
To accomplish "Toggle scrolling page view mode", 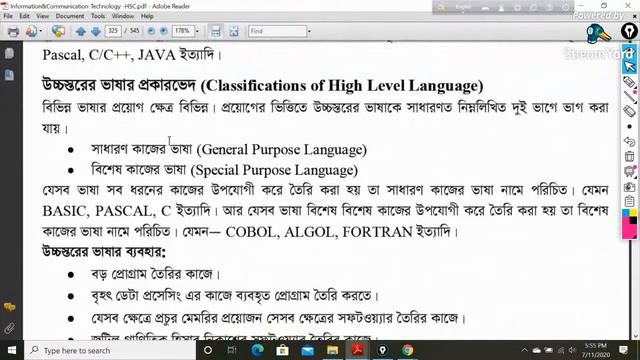I will 216,31.
